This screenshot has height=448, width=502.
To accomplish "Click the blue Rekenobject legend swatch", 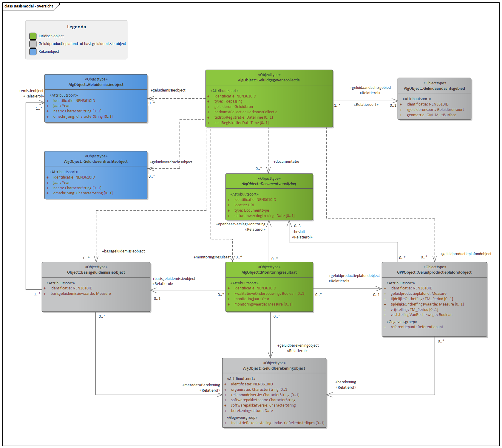I will pos(33,52).
